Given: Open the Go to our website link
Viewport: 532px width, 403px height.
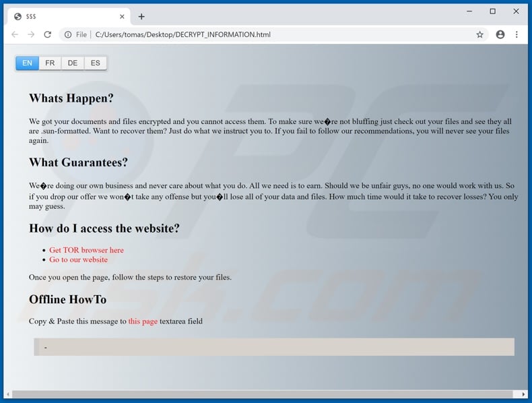Looking at the screenshot, I should (78, 259).
